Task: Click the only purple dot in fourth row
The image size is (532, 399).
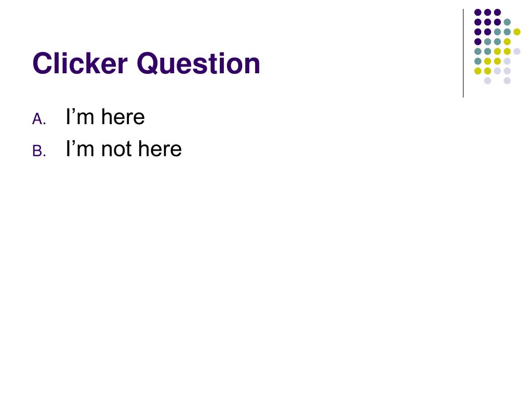Action: [478, 42]
